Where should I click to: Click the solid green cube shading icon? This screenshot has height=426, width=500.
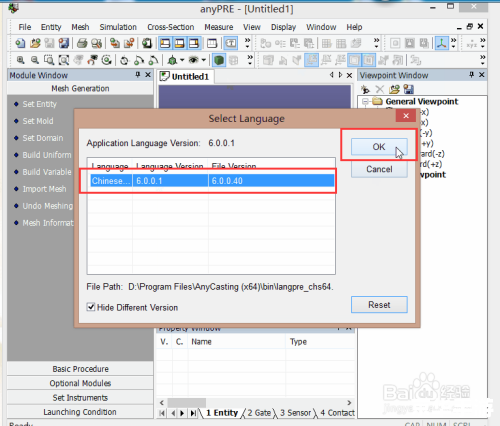[219, 60]
